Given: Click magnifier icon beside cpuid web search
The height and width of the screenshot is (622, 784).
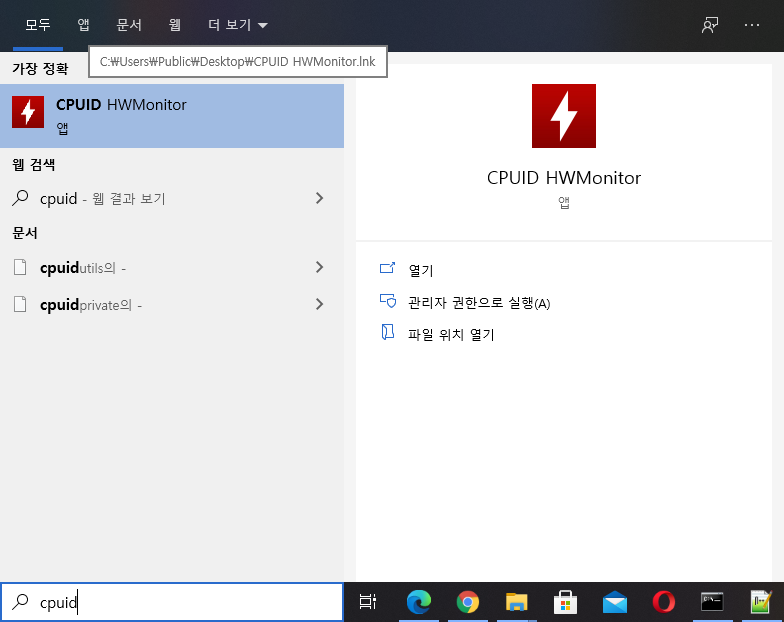Looking at the screenshot, I should coord(20,198).
